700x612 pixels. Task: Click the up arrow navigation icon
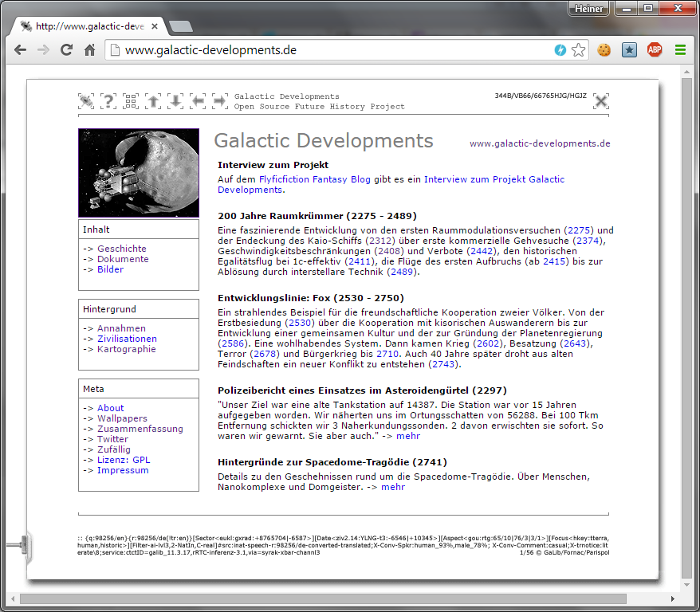pyautogui.click(x=153, y=101)
